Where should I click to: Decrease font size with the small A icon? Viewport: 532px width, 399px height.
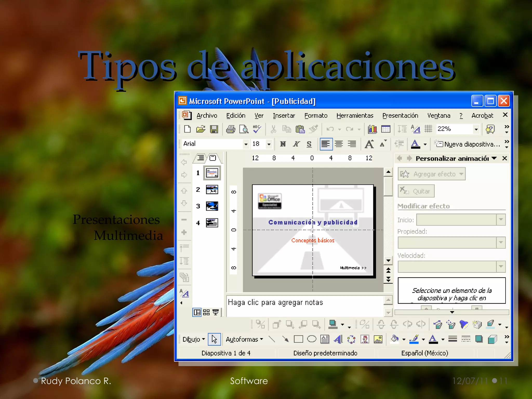coord(383,144)
